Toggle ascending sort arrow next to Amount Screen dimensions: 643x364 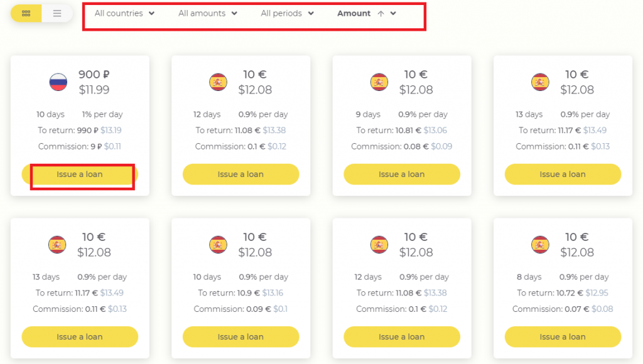click(381, 14)
